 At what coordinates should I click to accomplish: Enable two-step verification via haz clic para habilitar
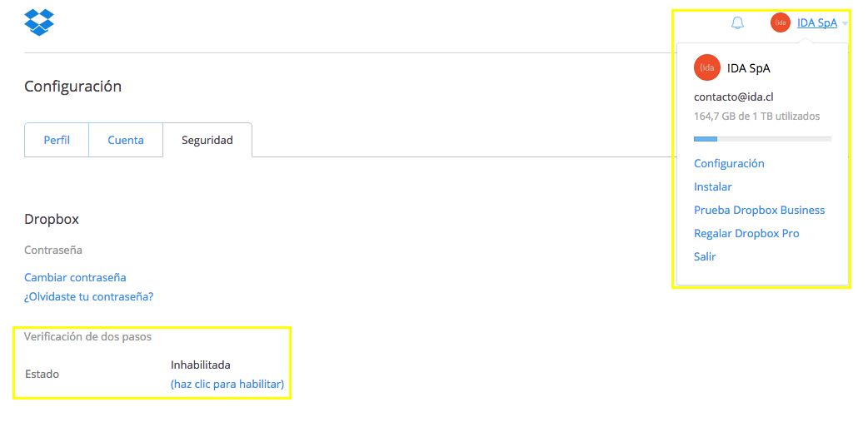(x=227, y=384)
